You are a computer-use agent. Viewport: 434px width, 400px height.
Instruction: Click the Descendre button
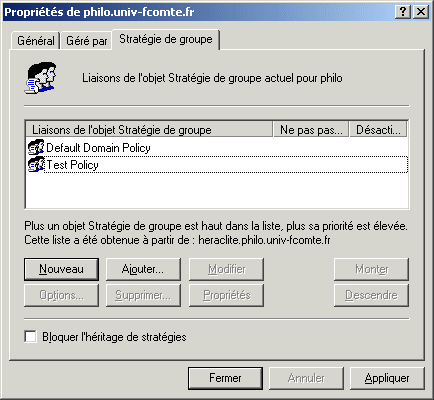coord(371,295)
